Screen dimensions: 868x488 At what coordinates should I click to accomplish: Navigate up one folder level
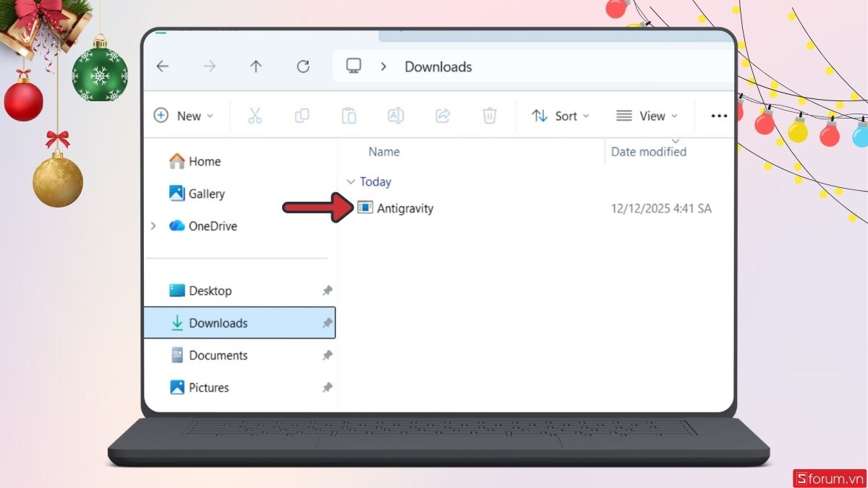pyautogui.click(x=256, y=66)
